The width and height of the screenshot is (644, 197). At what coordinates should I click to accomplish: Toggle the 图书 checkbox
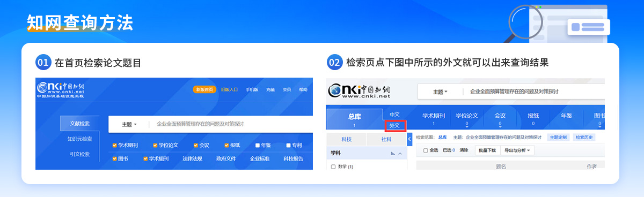coord(115,158)
